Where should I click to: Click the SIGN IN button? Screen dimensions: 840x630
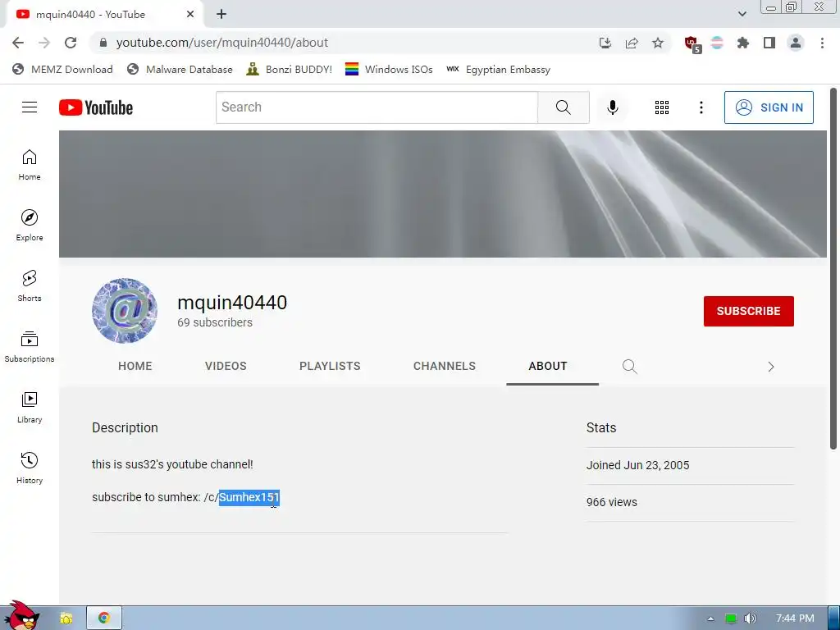pos(769,107)
